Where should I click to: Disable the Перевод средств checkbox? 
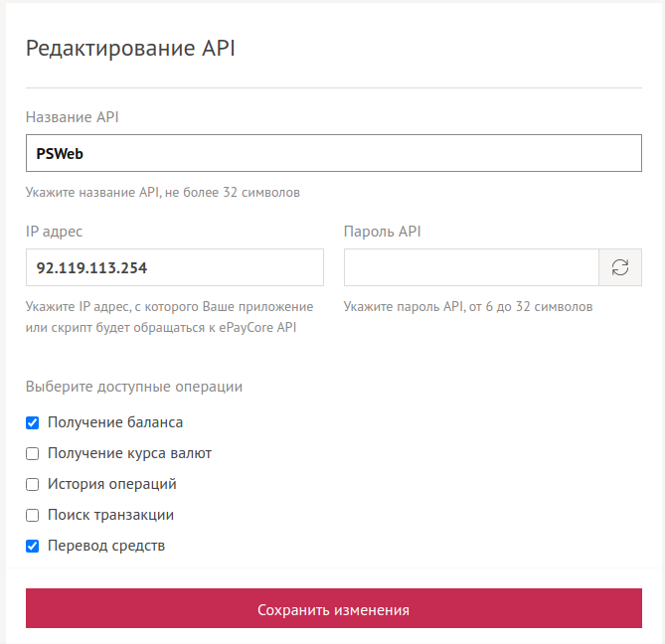tap(32, 546)
